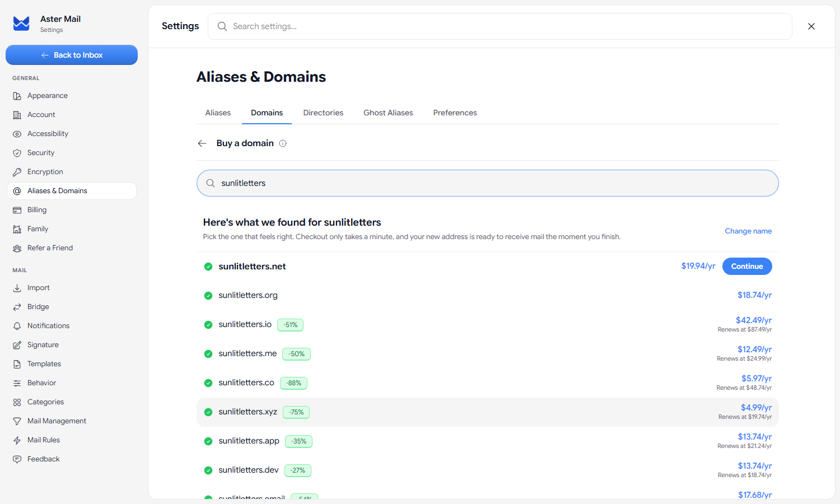Click the Search settings field
The width and height of the screenshot is (840, 504).
(x=500, y=26)
